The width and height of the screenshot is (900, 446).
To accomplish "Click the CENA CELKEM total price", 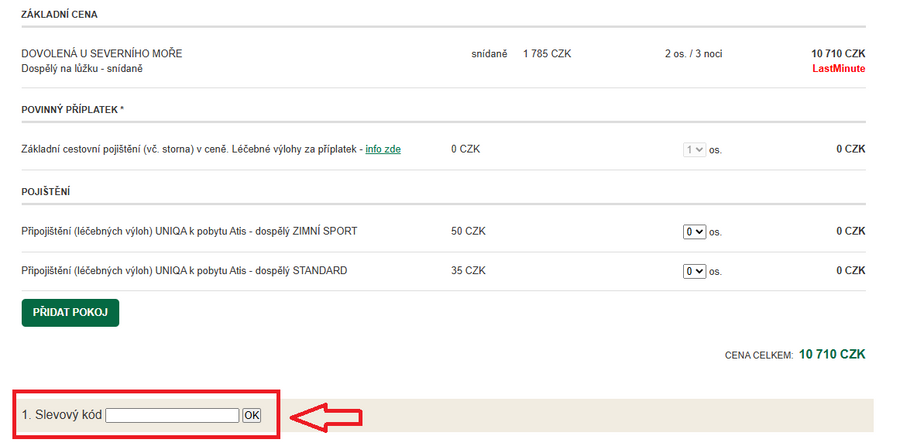I will (x=832, y=355).
